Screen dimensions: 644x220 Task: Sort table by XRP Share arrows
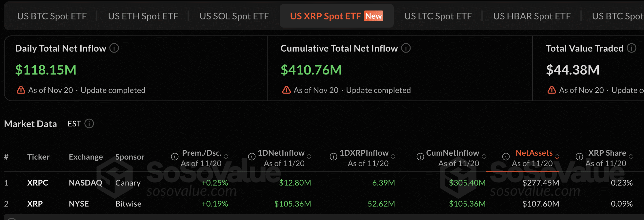(631, 157)
